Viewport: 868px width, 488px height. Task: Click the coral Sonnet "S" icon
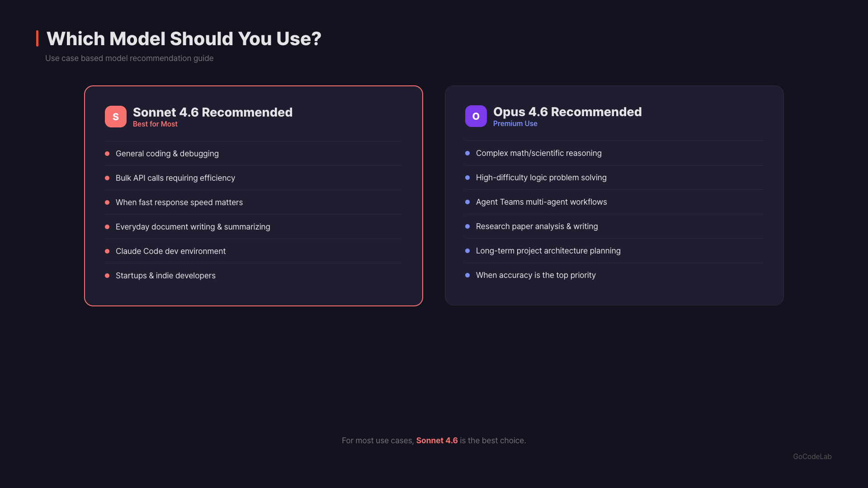[x=116, y=117]
